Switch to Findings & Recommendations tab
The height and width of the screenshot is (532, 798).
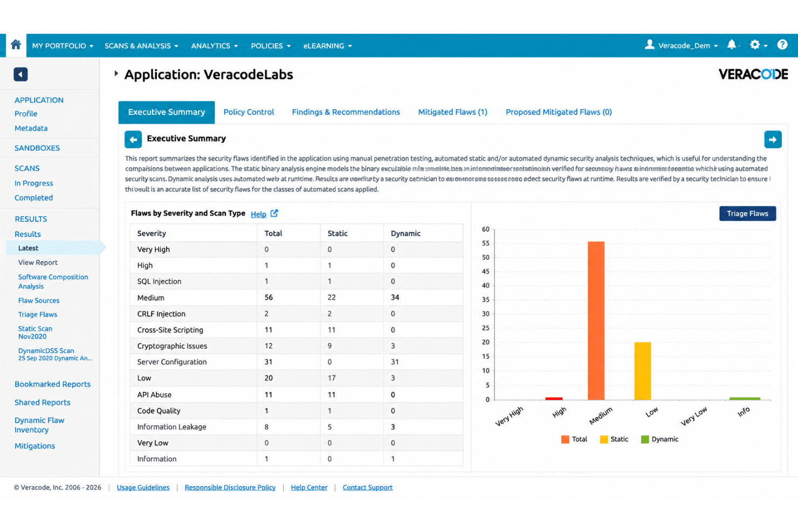point(346,112)
